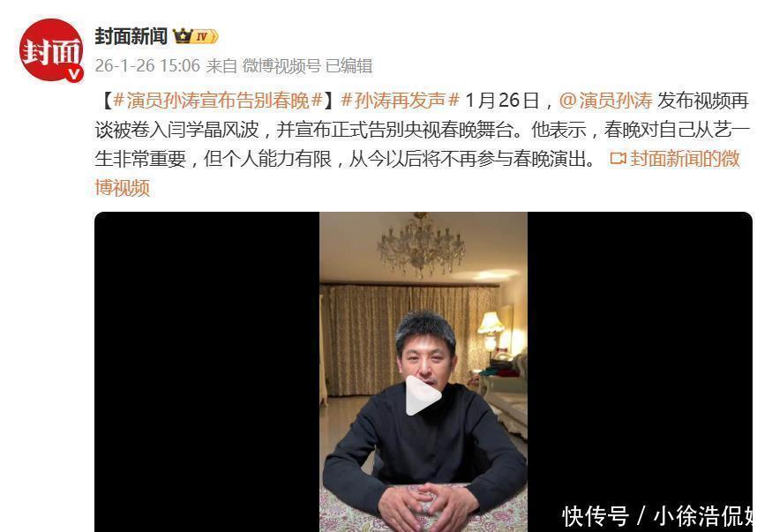Click the post body text paragraph
This screenshot has width=772, height=532.
coord(423,144)
